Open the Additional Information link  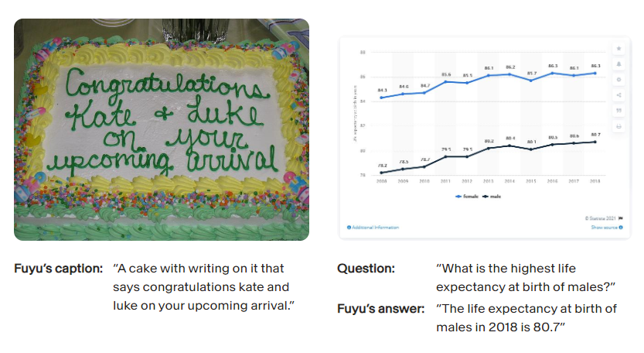pos(376,228)
